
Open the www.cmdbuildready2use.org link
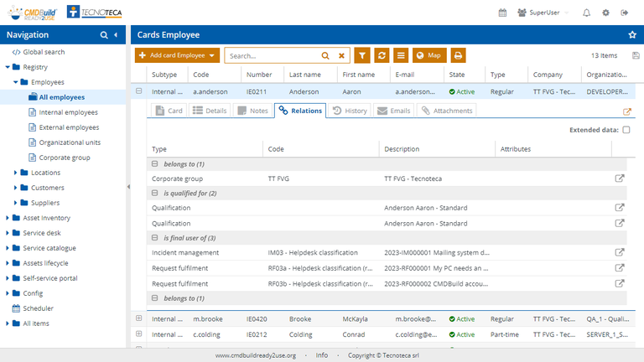pos(256,355)
